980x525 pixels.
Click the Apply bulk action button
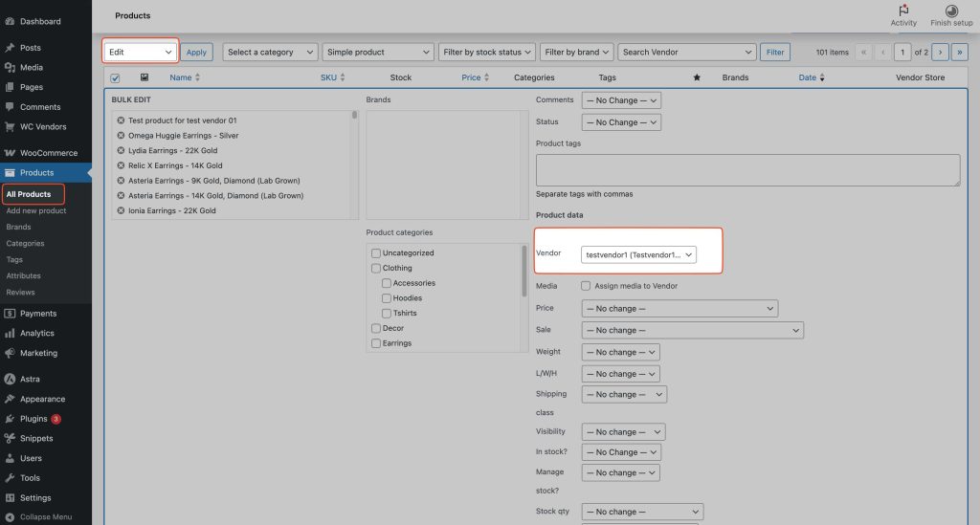click(x=196, y=52)
